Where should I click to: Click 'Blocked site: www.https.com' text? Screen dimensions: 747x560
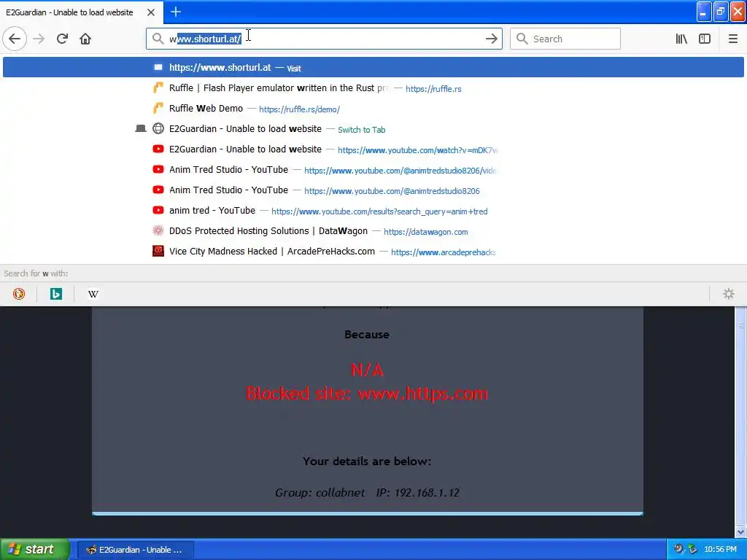point(367,393)
